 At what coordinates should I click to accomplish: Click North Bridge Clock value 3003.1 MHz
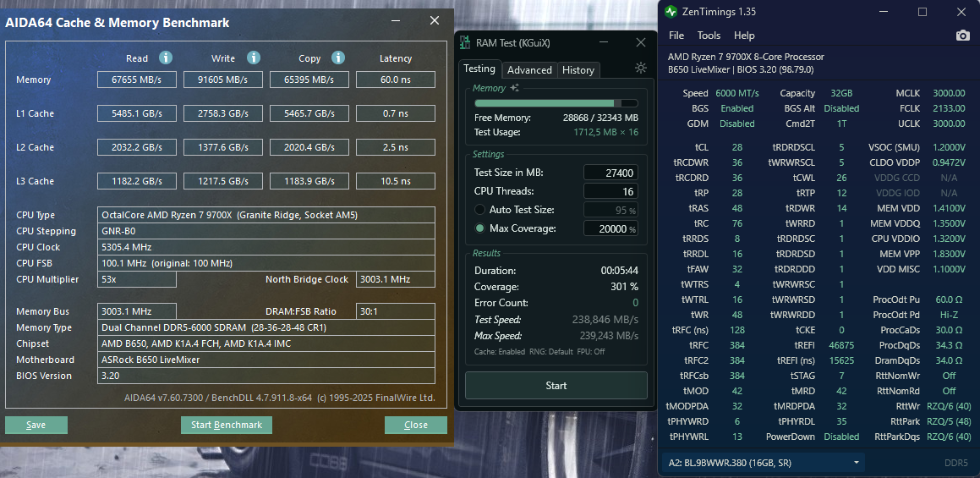(x=396, y=279)
